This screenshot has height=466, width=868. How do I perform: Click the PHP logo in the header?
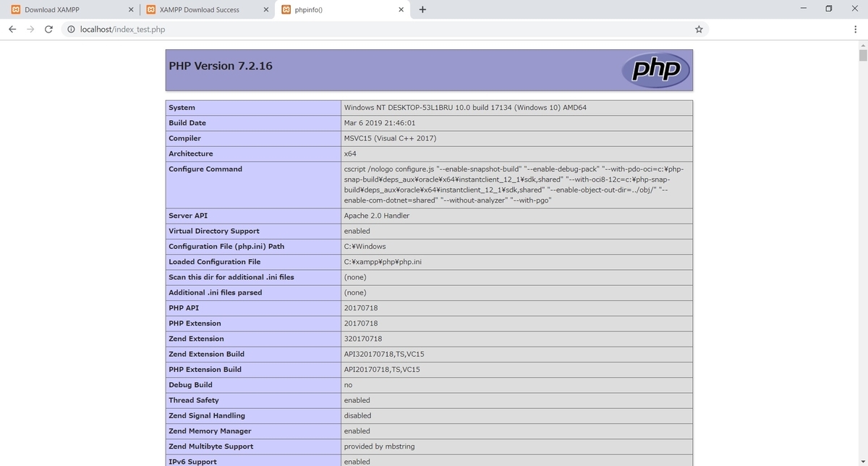(x=655, y=69)
